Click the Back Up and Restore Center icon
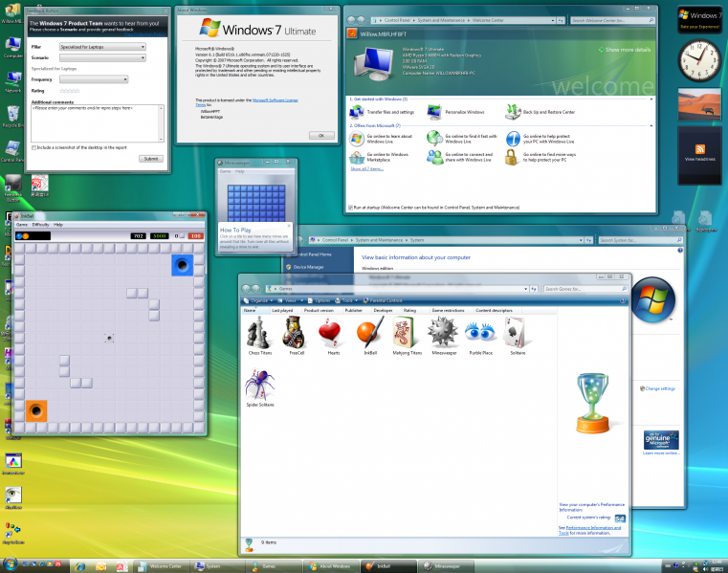 [512, 111]
